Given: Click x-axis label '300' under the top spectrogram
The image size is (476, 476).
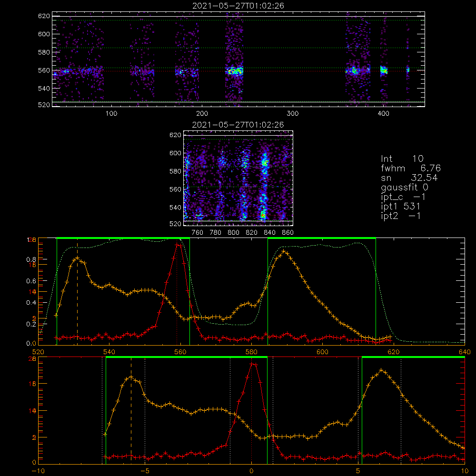Looking at the screenshot, I should (x=293, y=114).
